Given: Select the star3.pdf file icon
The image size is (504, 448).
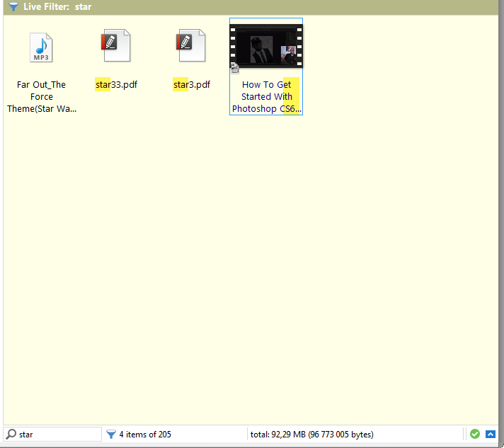Looking at the screenshot, I should 191,45.
